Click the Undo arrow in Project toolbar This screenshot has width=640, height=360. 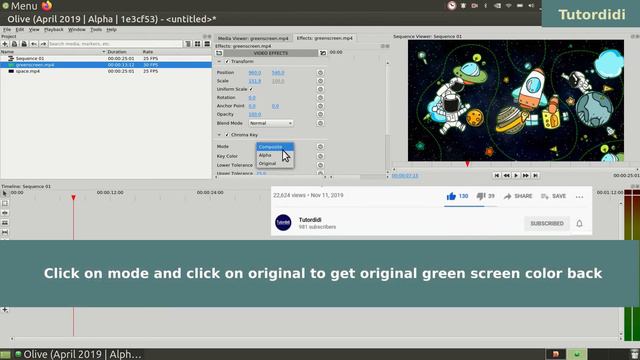[34, 44]
